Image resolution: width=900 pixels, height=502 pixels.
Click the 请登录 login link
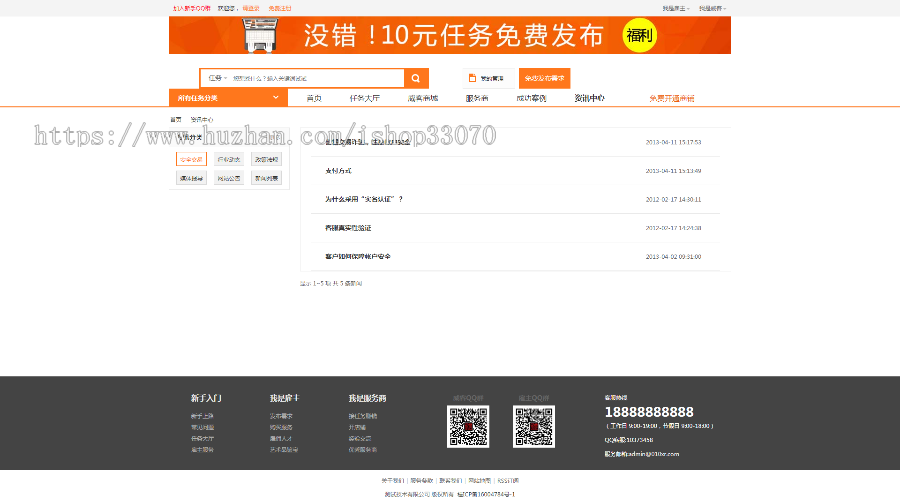click(251, 9)
